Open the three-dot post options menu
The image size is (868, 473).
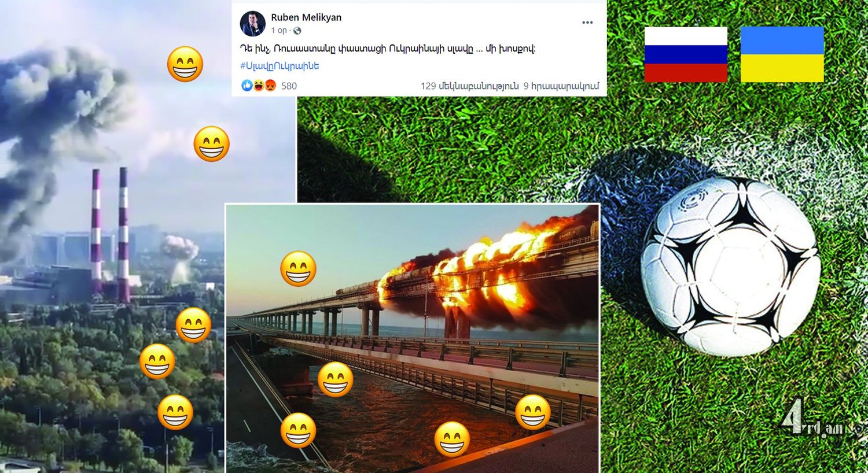pos(587,23)
